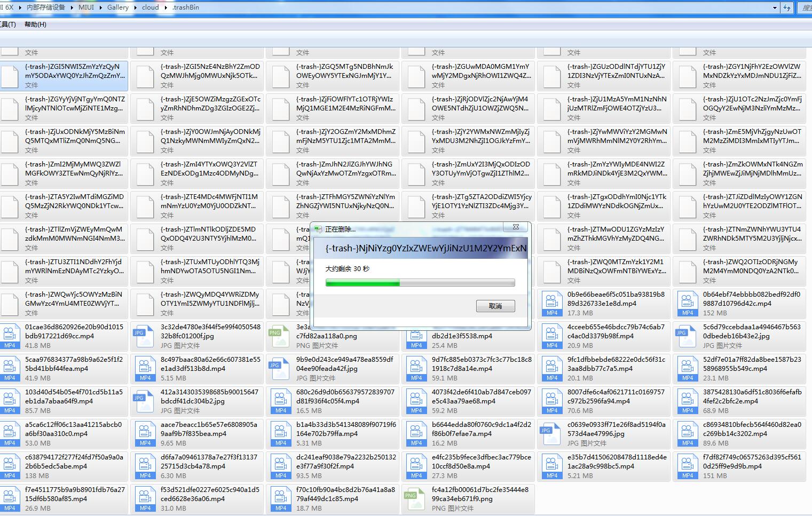Navigate to the cloud folder in breadcrumb
The image size is (812, 516).
150,7
